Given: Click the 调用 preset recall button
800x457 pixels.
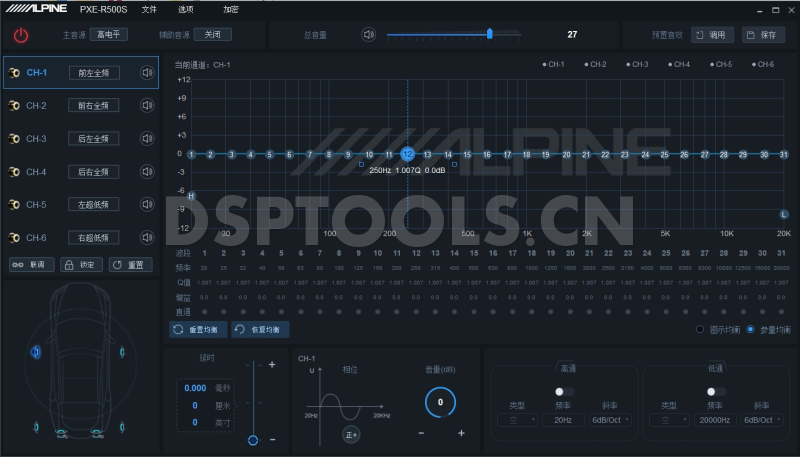Looking at the screenshot, I should click(712, 35).
